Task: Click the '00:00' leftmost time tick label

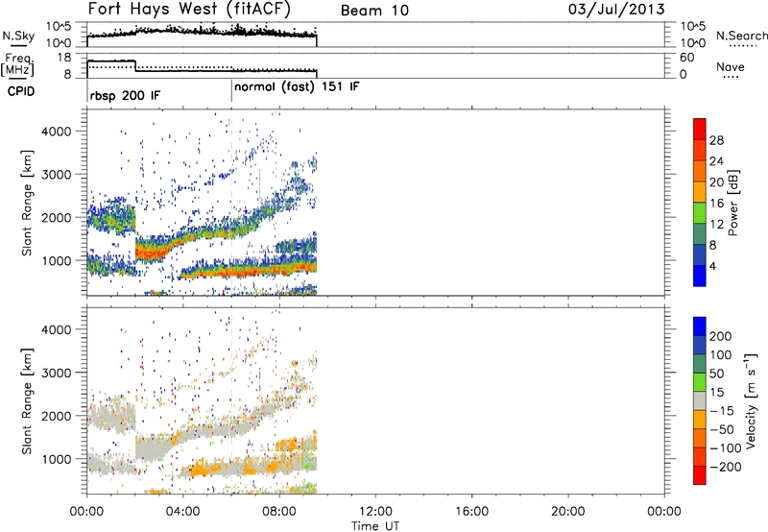Action: tap(86, 512)
